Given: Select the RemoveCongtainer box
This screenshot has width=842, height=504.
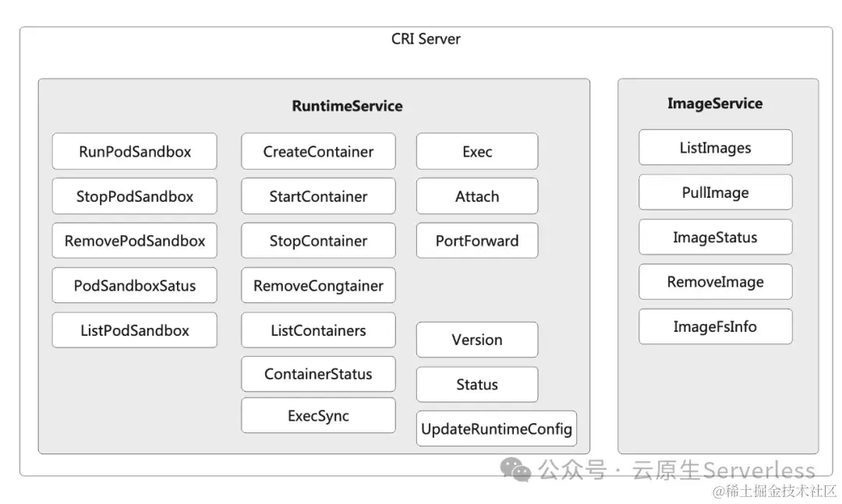Looking at the screenshot, I should click(318, 286).
